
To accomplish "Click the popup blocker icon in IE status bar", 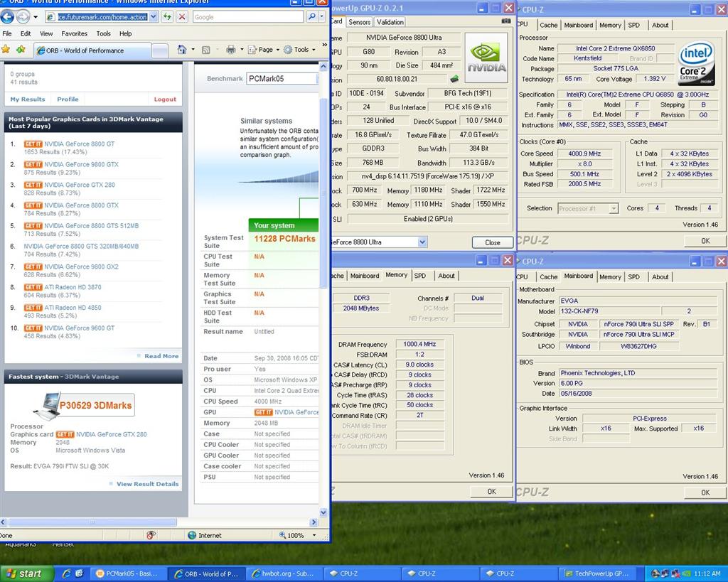I will [x=151, y=535].
